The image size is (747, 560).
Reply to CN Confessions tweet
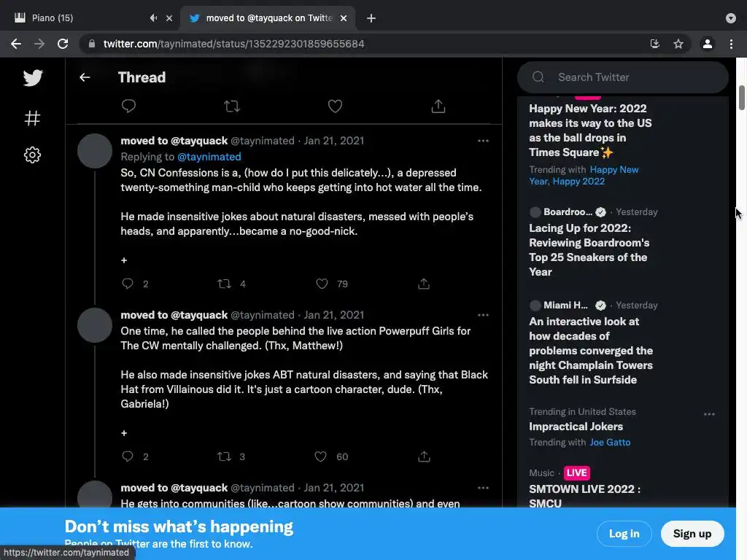click(x=128, y=284)
